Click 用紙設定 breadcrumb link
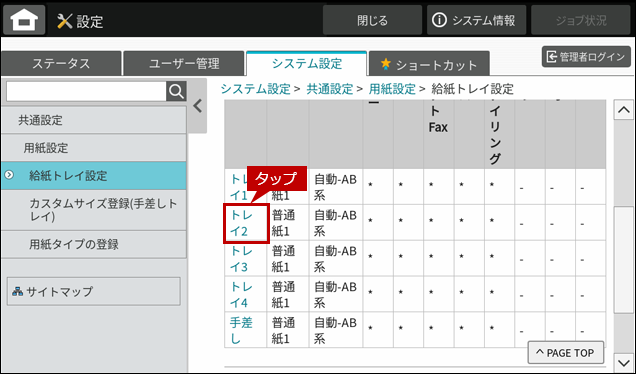This screenshot has height=374, width=636. click(392, 89)
